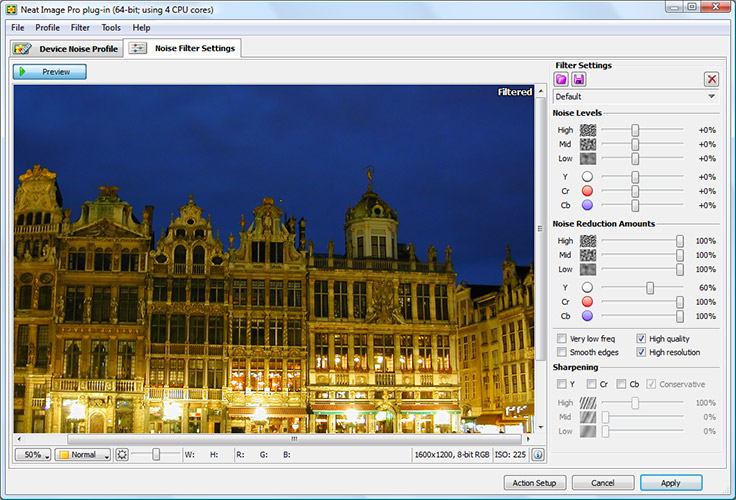
Task: Click the High noise level pattern icon
Action: tap(588, 130)
